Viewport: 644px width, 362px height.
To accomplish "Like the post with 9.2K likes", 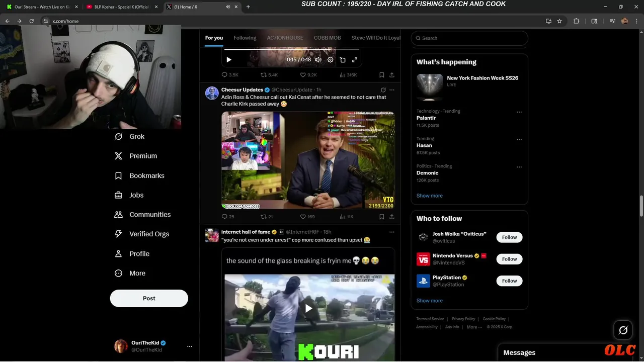I will tap(308, 75).
